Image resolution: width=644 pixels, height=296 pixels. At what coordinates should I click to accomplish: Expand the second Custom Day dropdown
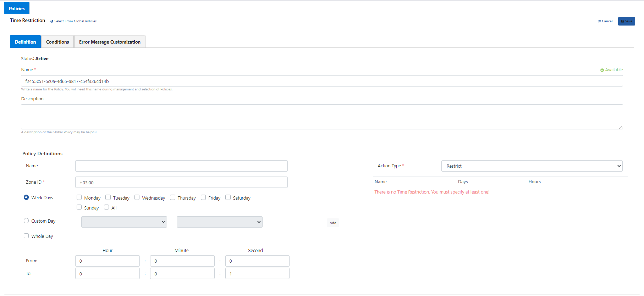(219, 222)
